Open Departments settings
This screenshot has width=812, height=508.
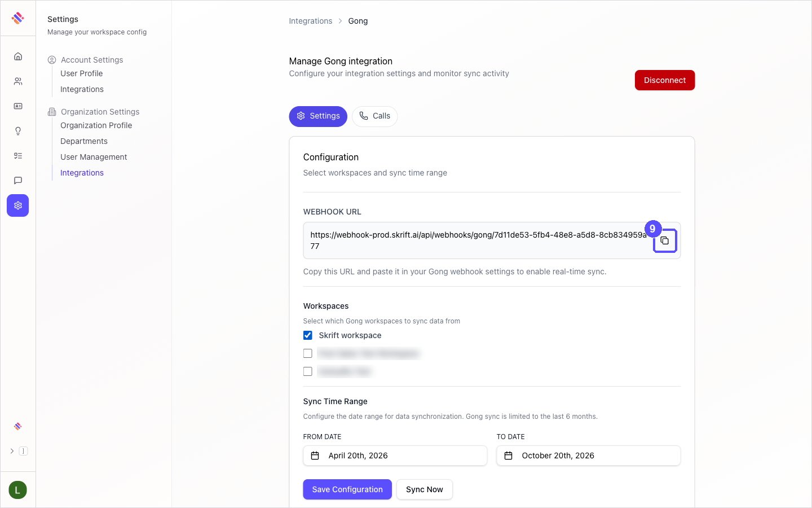[x=84, y=141]
